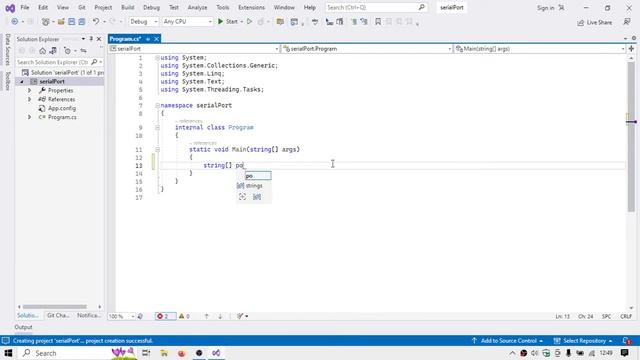
Task: Expand the Program.cs node
Action: [29, 117]
